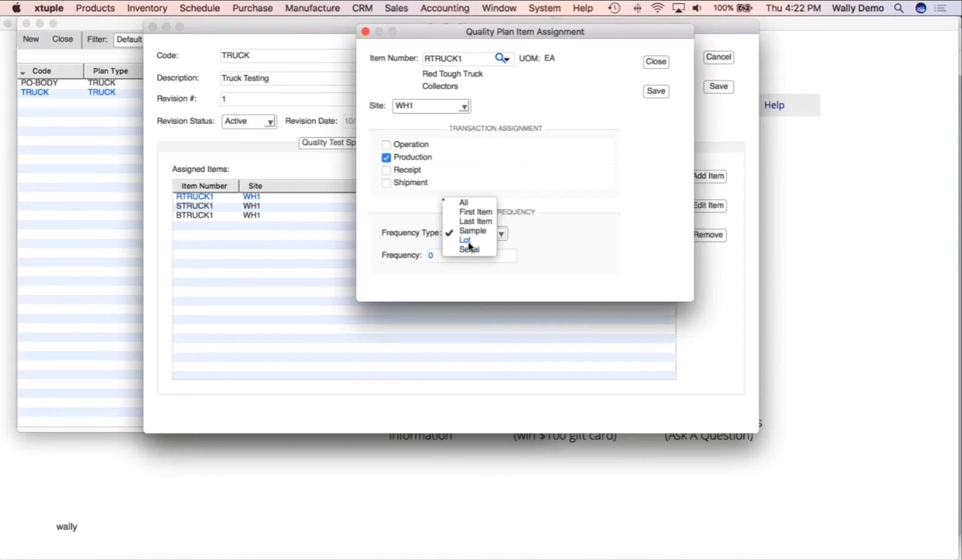Open the Notification Center list icon
The width and height of the screenshot is (962, 560).
coord(941,8)
